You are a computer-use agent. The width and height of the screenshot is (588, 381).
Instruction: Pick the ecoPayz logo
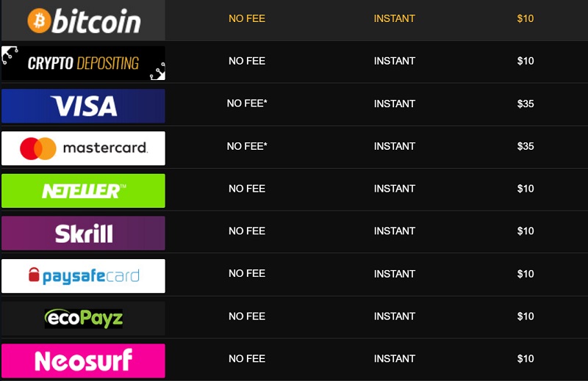tap(83, 319)
